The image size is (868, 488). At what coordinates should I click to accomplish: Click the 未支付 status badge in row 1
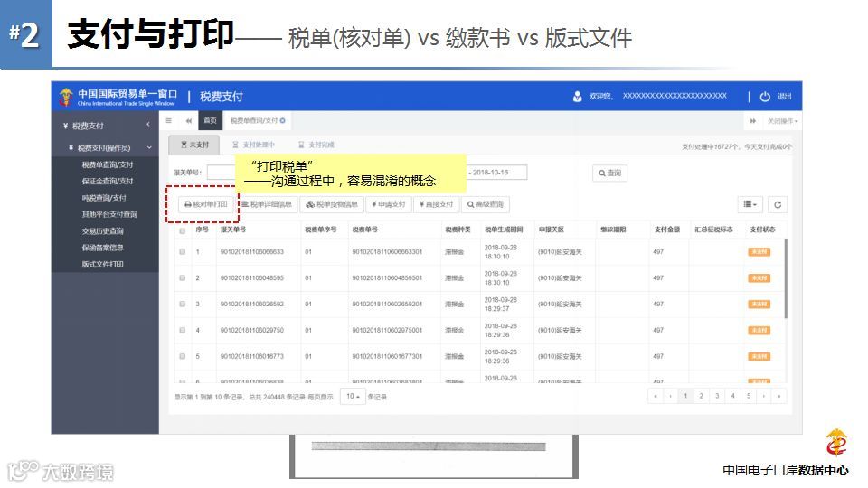tap(759, 252)
